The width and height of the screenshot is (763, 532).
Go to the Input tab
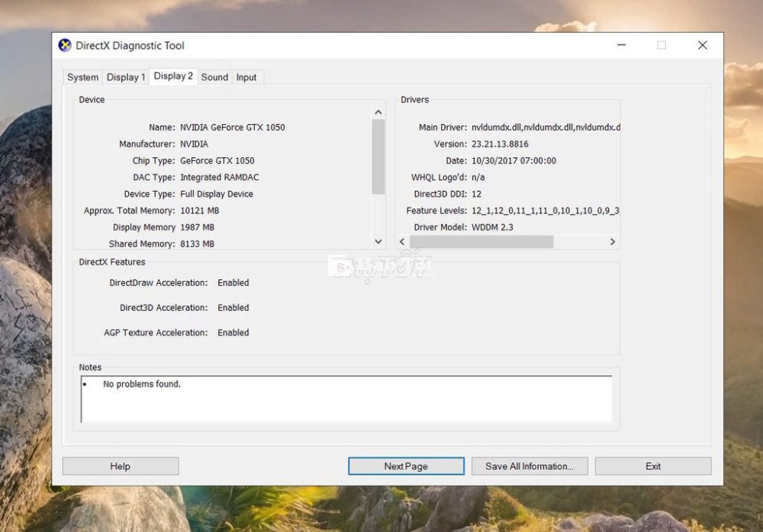(x=246, y=77)
